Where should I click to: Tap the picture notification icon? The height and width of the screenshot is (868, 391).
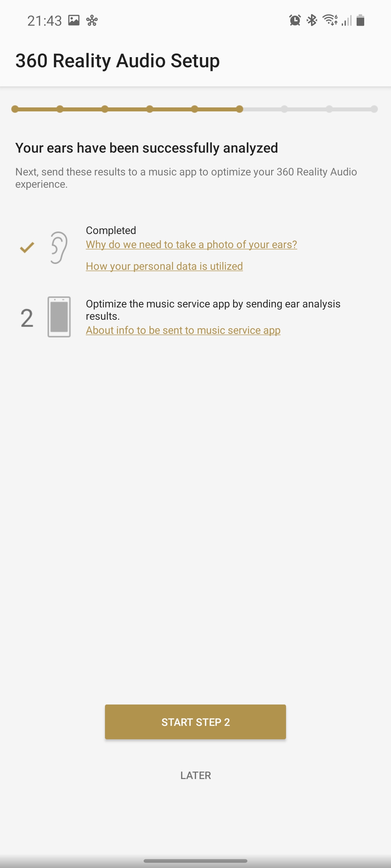click(x=74, y=20)
